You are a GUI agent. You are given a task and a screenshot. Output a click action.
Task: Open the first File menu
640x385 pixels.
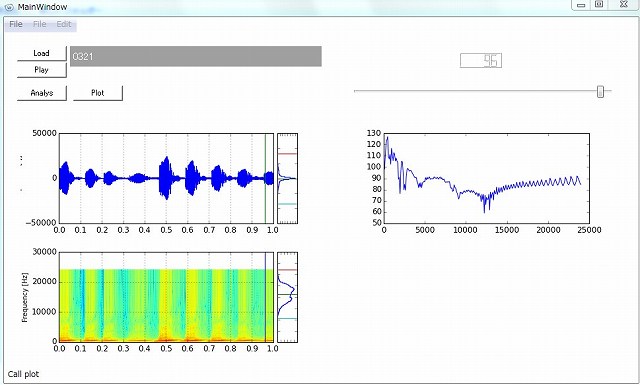pos(16,24)
